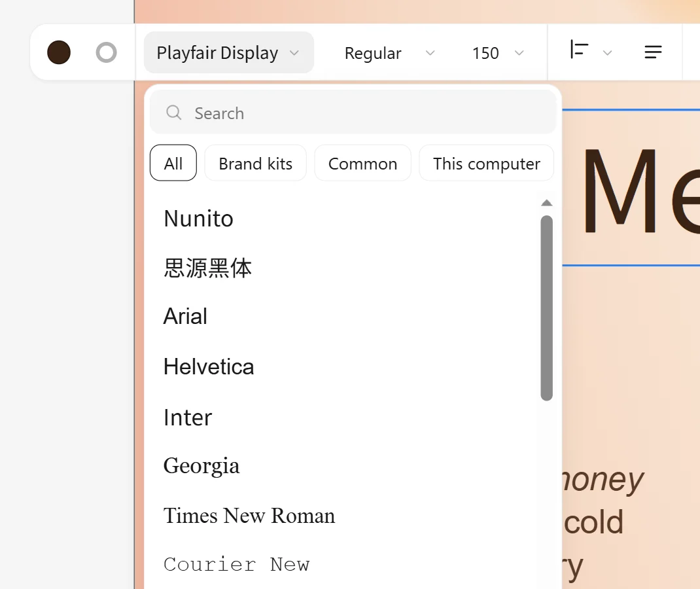This screenshot has width=700, height=589.
Task: Select the All fonts tab
Action: [x=173, y=163]
